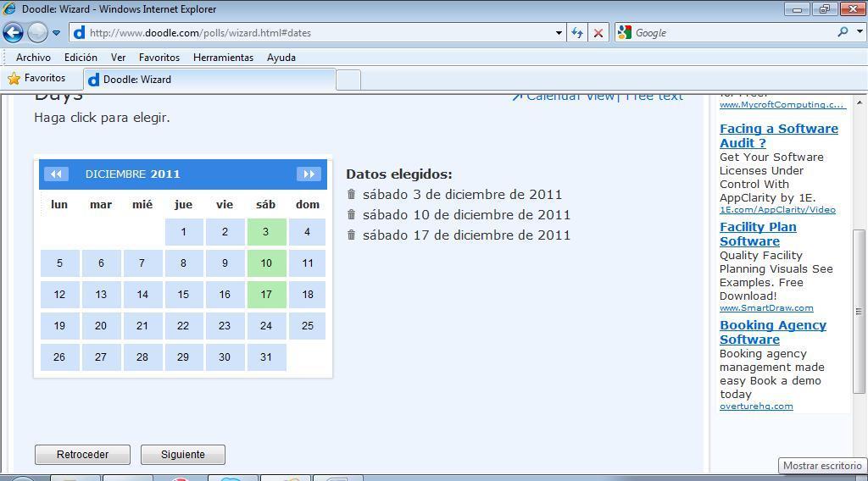Click trash icon beside sábado 17 de diciembre
This screenshot has height=481, width=868.
pyautogui.click(x=352, y=235)
